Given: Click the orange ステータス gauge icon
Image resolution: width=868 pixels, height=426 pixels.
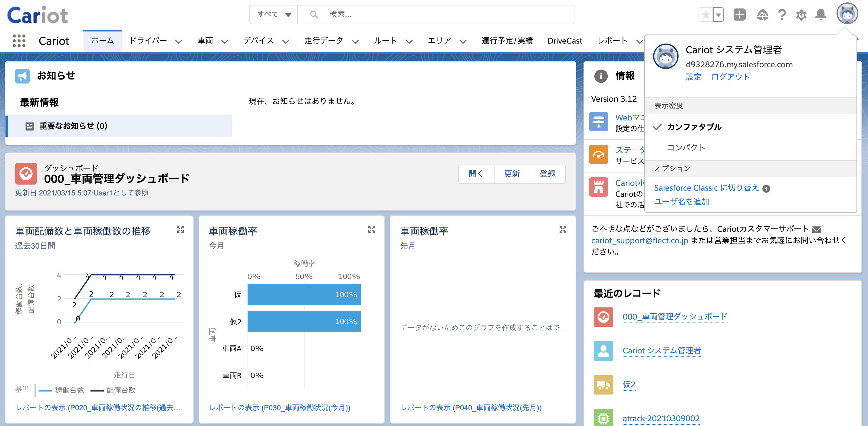Looking at the screenshot, I should point(598,154).
